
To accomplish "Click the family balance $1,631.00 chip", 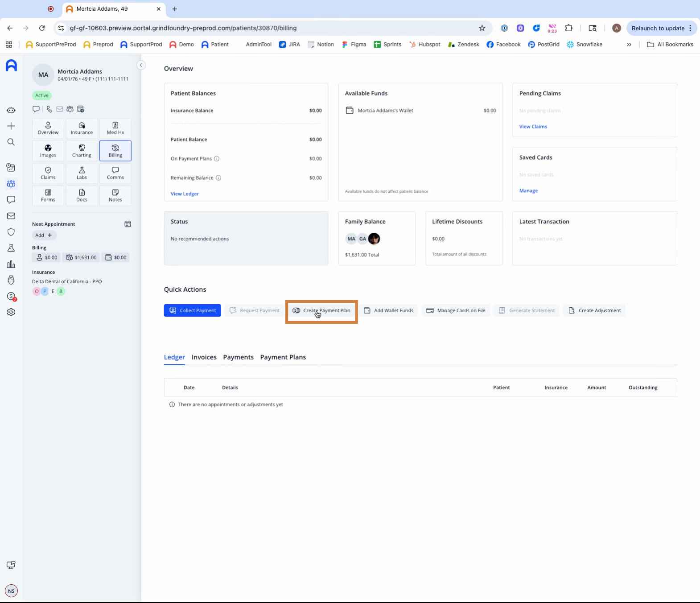I will pos(81,257).
